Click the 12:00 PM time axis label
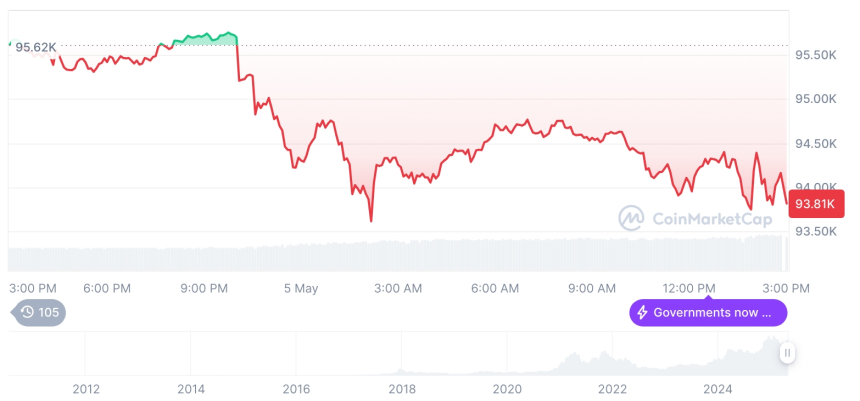 (689, 288)
